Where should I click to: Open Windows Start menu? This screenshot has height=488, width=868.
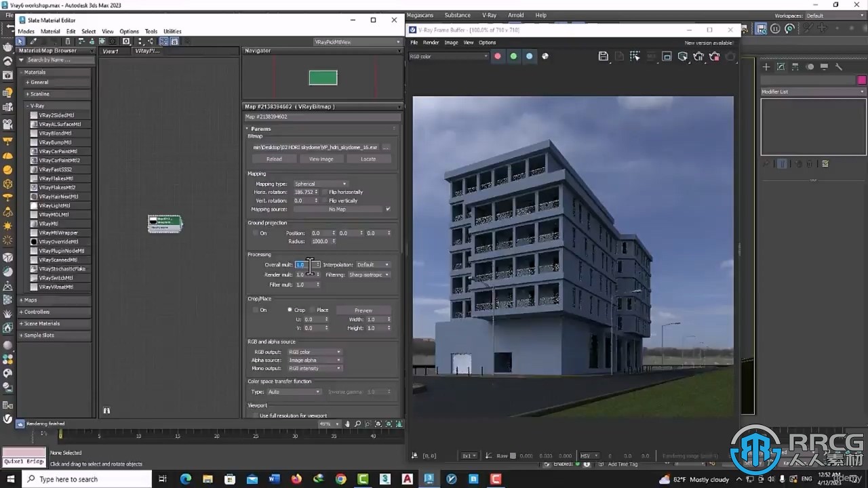pyautogui.click(x=9, y=479)
